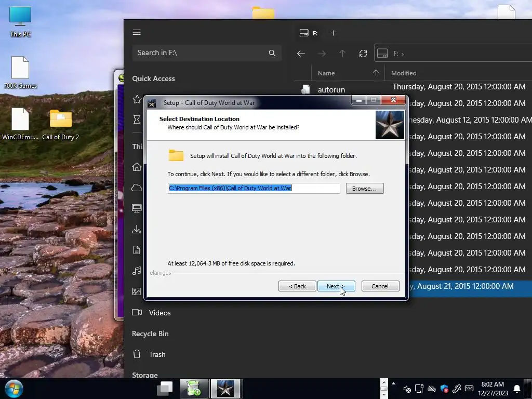Click the Recycle Bin heading
Image resolution: width=532 pixels, height=399 pixels.
(x=150, y=334)
